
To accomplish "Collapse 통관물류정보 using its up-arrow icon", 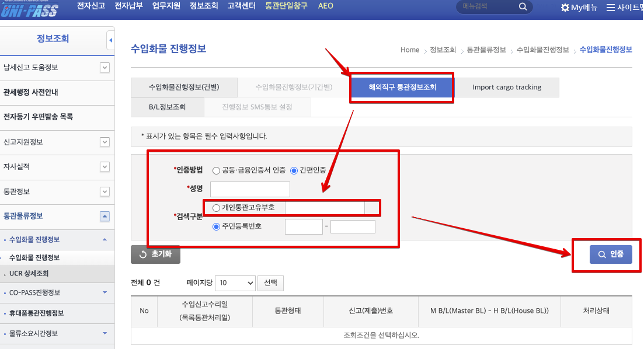I will [105, 217].
